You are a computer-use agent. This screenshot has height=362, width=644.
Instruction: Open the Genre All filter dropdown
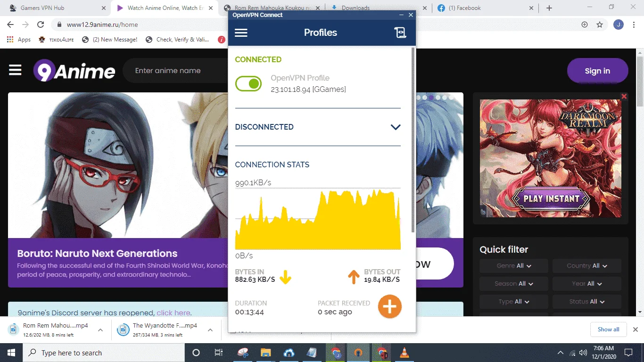514,266
